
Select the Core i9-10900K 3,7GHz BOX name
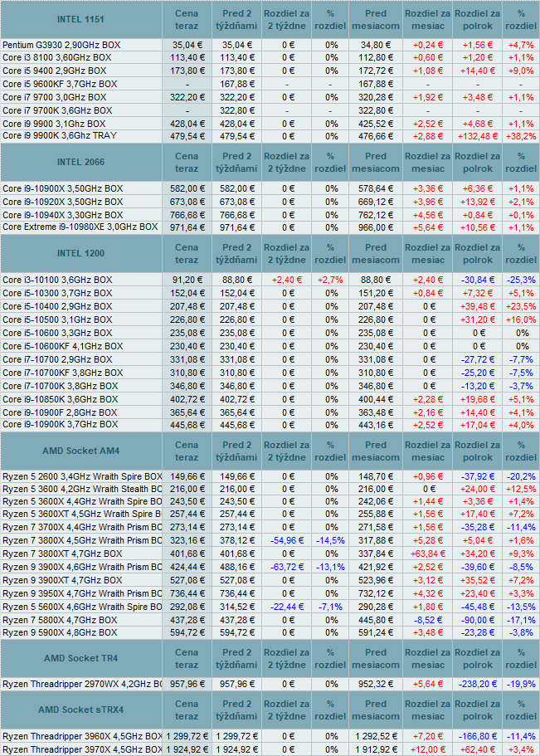61,424
